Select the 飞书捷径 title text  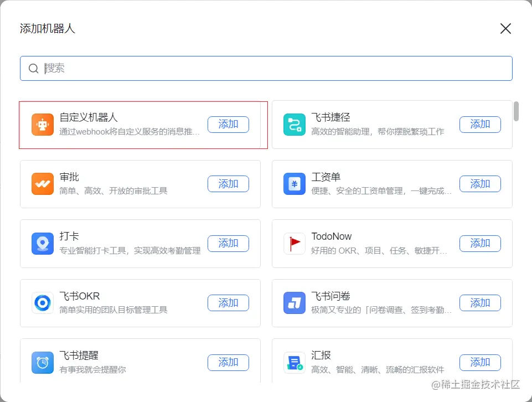pyautogui.click(x=331, y=117)
